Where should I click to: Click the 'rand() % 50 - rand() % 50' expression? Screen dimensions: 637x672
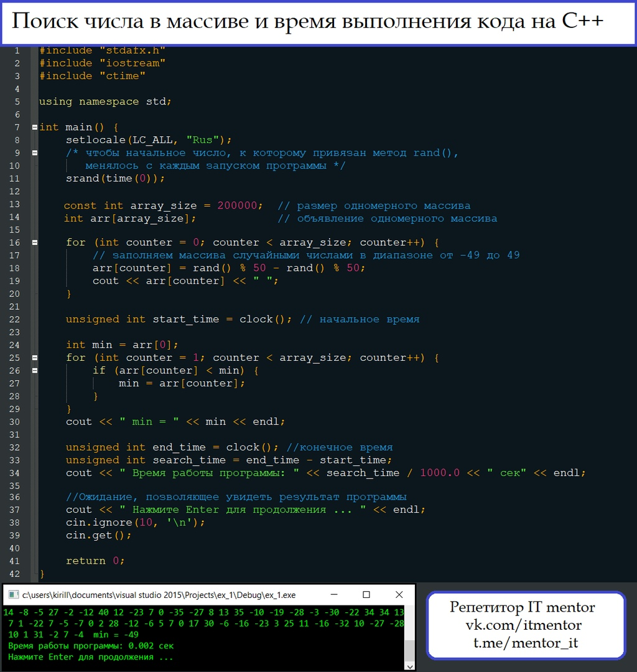276,268
